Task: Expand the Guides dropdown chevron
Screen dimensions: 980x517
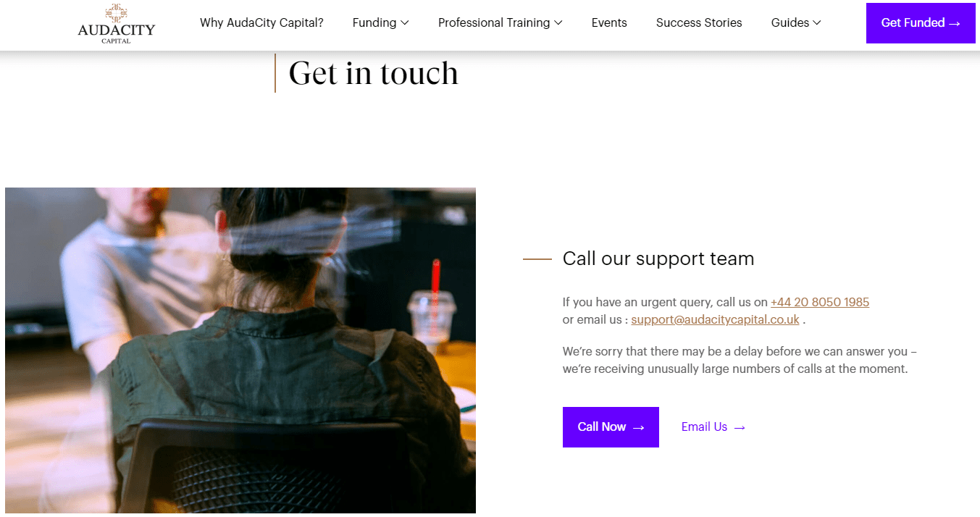Action: point(817,22)
